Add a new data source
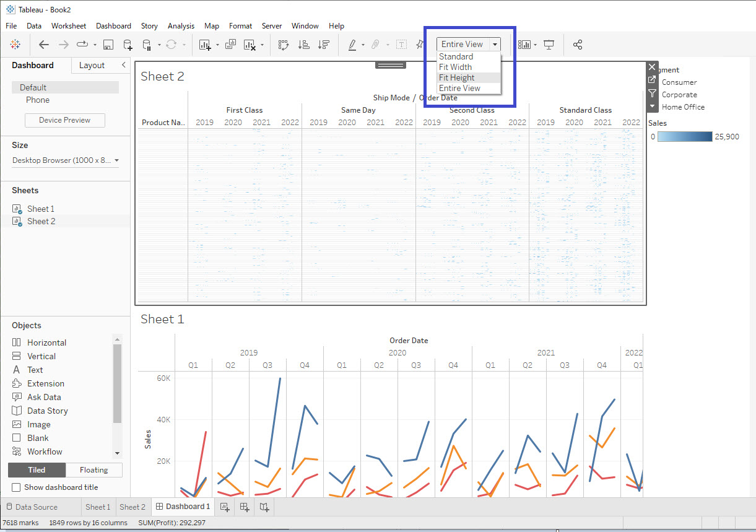This screenshot has width=756, height=532. pyautogui.click(x=128, y=44)
